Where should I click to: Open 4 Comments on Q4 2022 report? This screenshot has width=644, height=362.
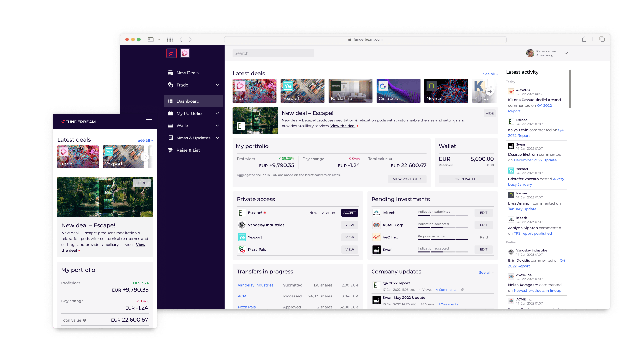pyautogui.click(x=446, y=290)
